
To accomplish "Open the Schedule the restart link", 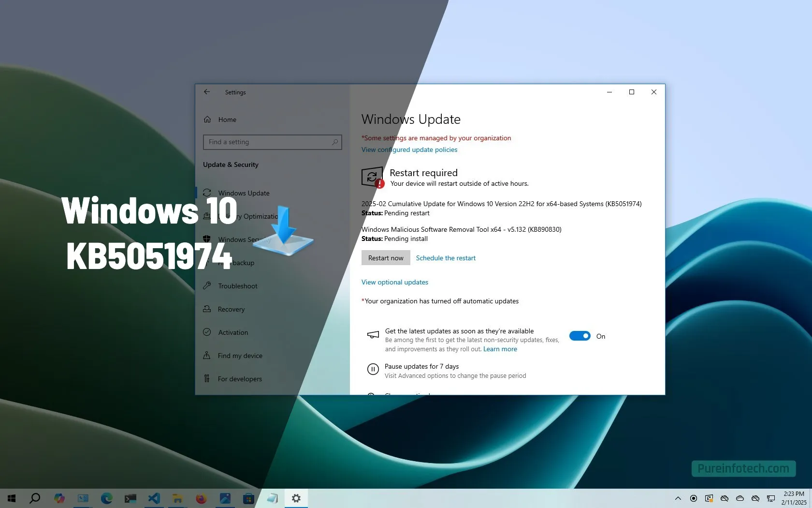I will [446, 258].
